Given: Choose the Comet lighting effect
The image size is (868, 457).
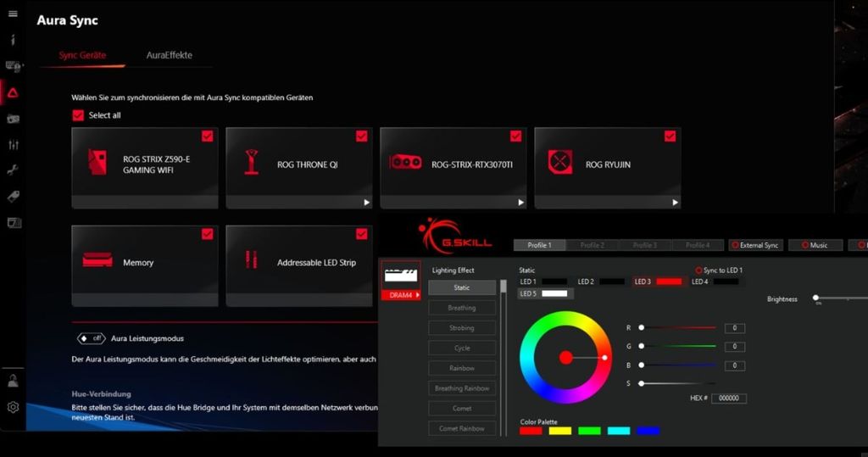Looking at the screenshot, I should (462, 409).
